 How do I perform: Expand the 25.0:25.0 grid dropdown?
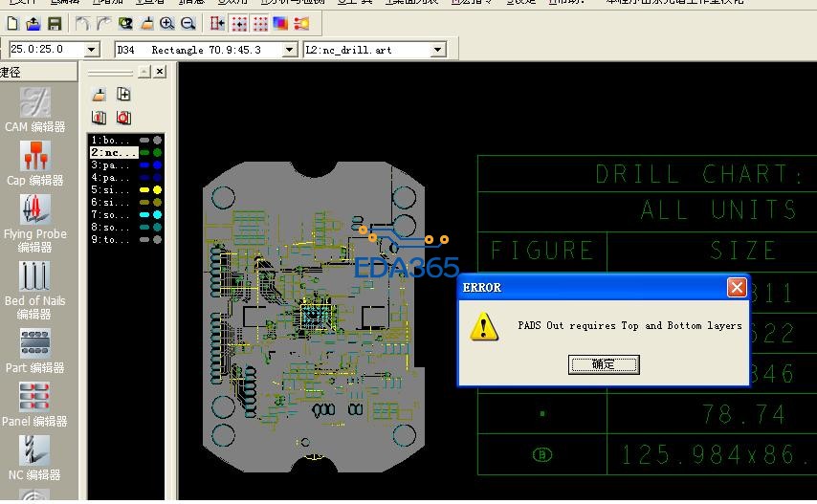[x=92, y=50]
